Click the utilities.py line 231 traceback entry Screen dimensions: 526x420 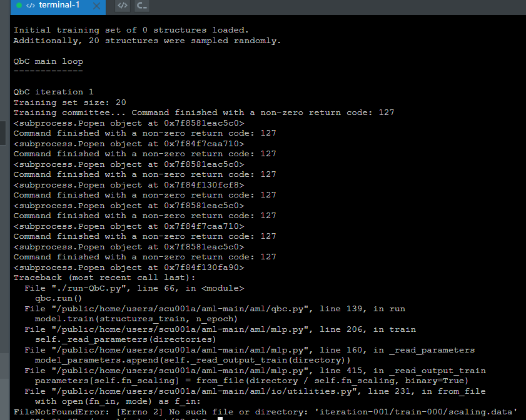coord(255,391)
